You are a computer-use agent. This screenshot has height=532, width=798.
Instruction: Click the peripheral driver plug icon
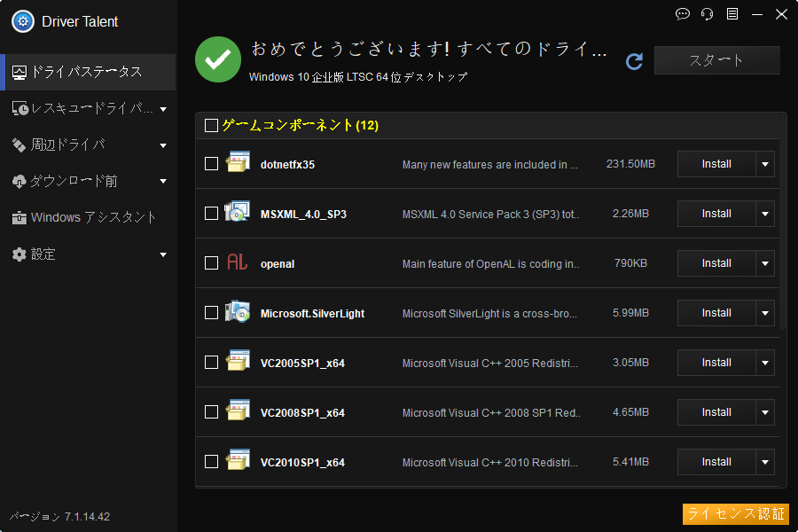click(19, 145)
